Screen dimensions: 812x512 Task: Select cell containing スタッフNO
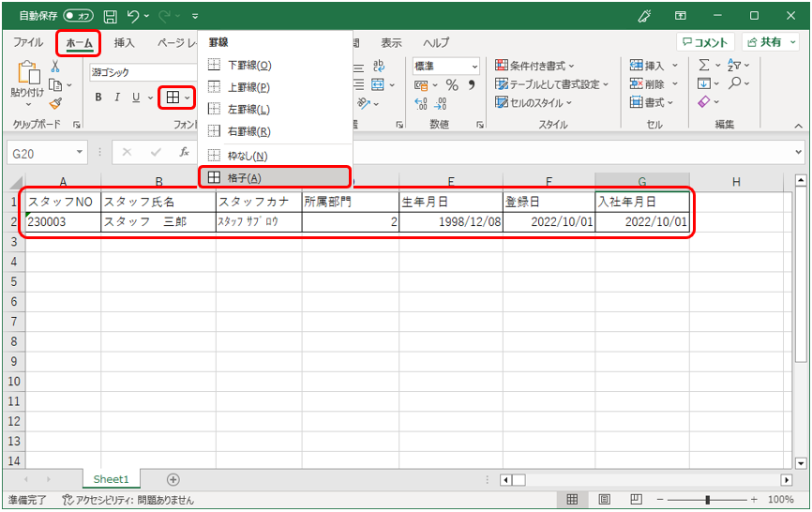click(x=63, y=202)
